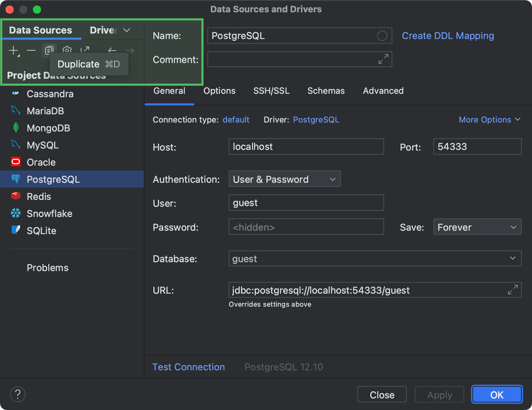Click Test Connection

point(188,367)
